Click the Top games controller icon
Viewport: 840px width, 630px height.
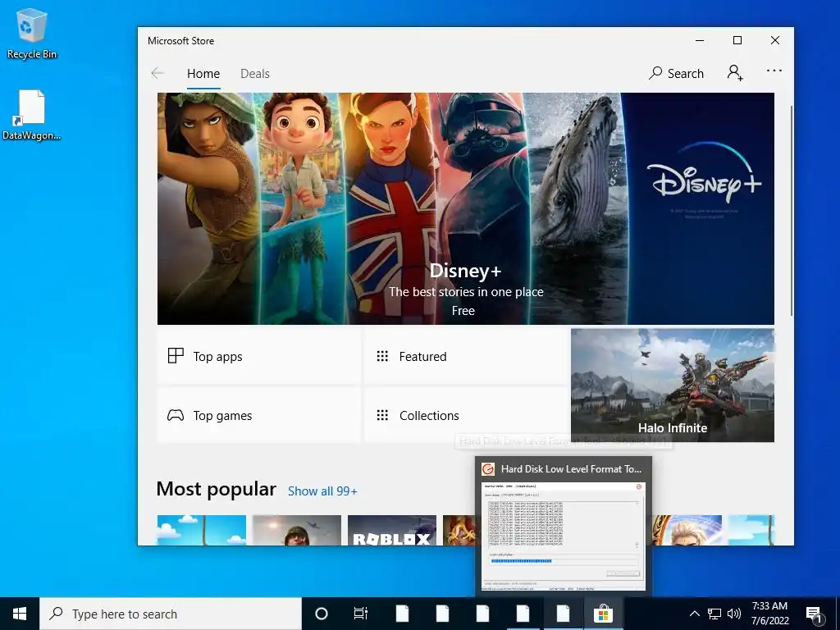click(176, 415)
